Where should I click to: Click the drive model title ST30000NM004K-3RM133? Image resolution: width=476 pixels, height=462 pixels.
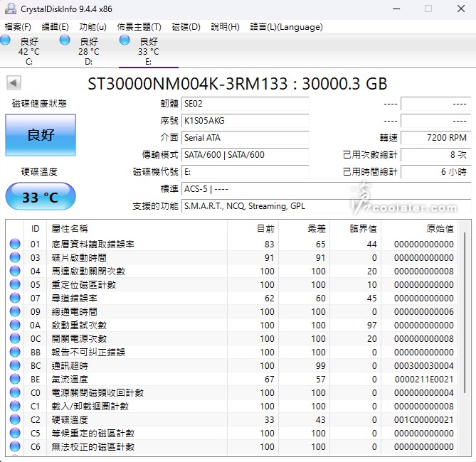[188, 84]
